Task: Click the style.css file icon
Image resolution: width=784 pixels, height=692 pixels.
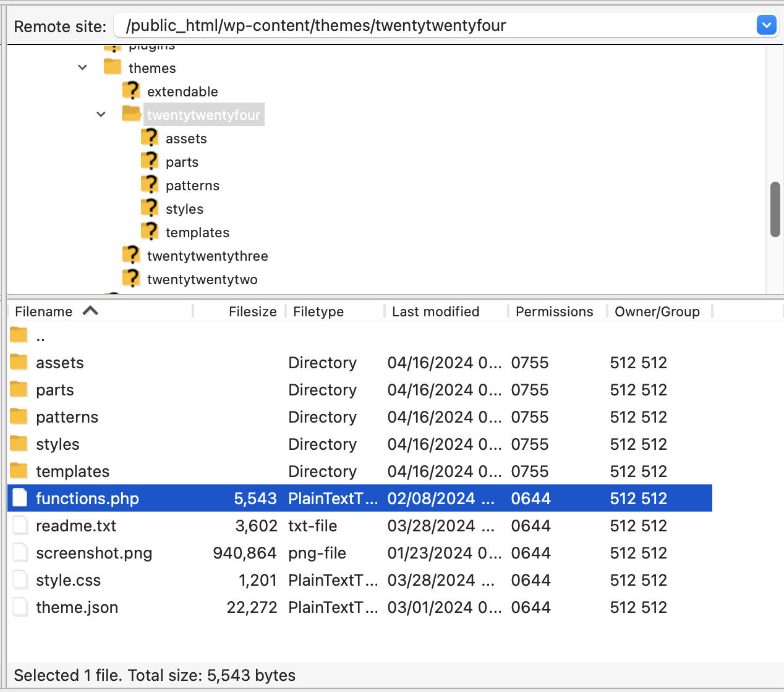Action: 20,579
